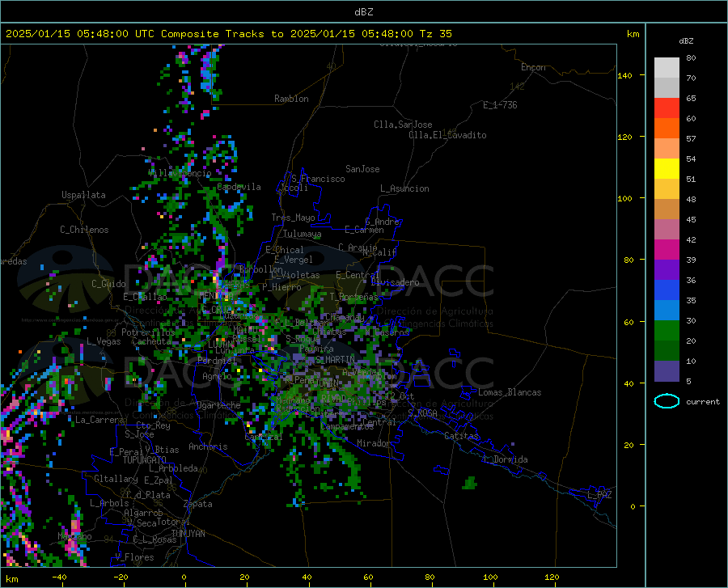Select the 5 dBZ slate legend swatch
Image resolution: width=728 pixels, height=588 pixels.
[x=667, y=371]
